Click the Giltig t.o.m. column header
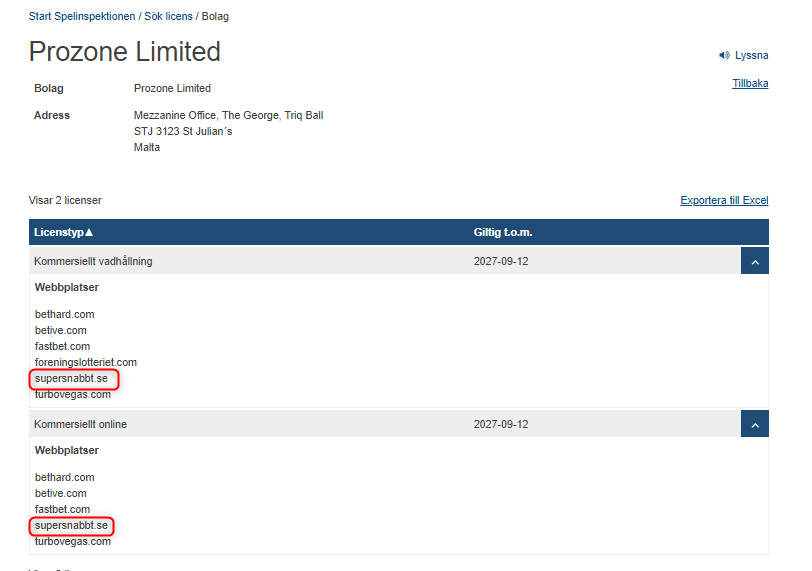This screenshot has width=812, height=571. coord(503,232)
